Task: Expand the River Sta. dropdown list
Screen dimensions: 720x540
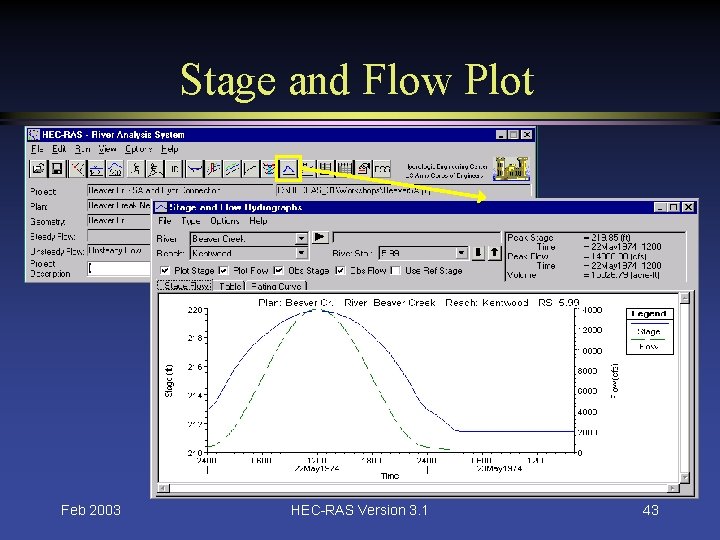Action: click(x=461, y=253)
